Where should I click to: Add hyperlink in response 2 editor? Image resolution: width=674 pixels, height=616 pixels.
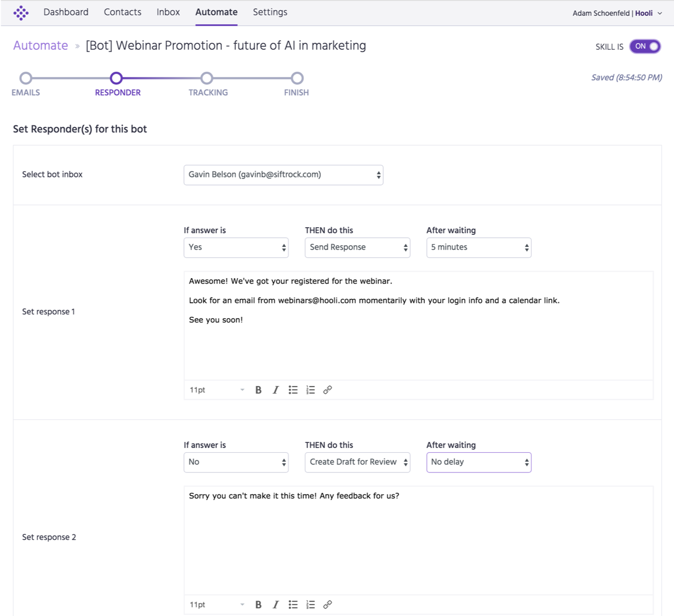pos(327,605)
